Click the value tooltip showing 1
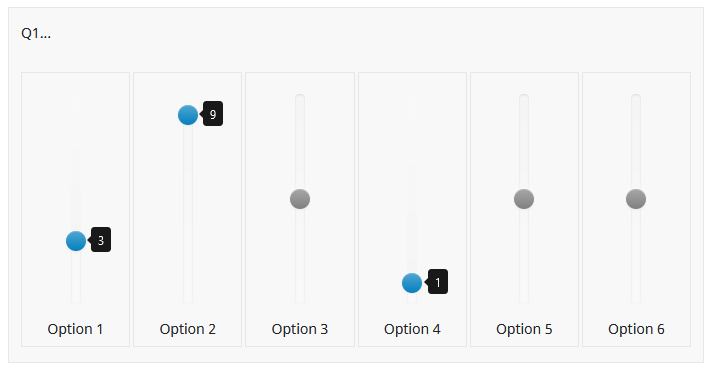 click(x=437, y=282)
